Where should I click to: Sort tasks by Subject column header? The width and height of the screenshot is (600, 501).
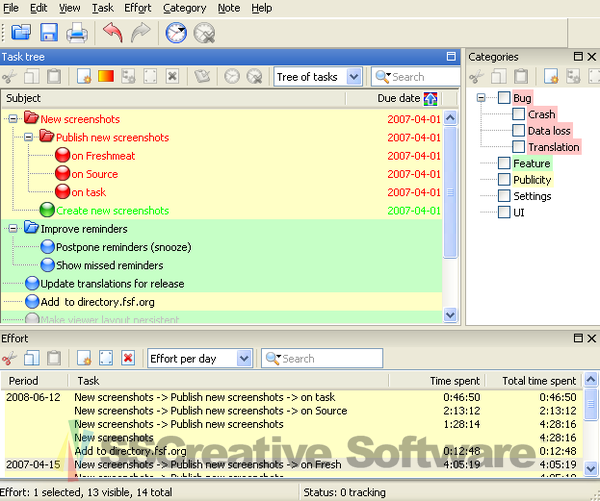(174, 98)
